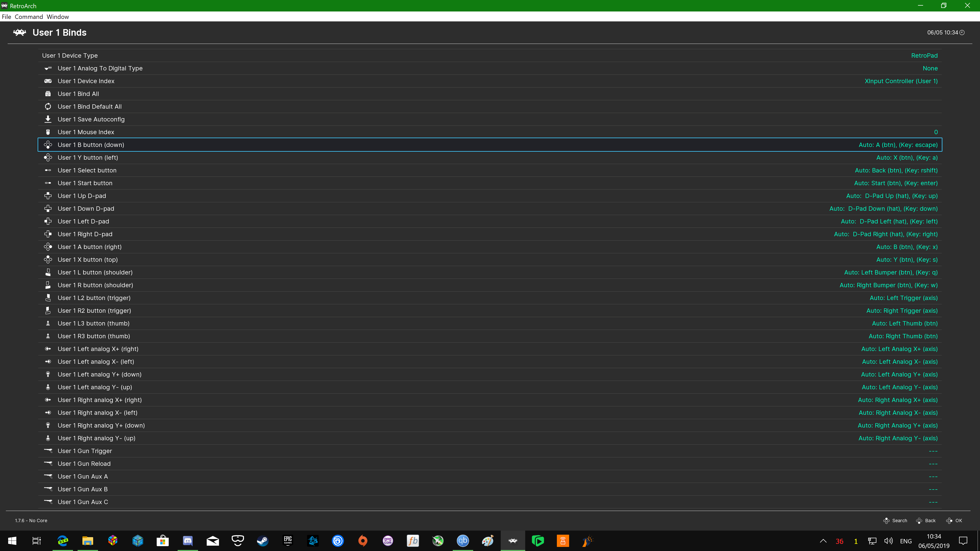The height and width of the screenshot is (551, 980).
Task: Open the File menu
Action: click(x=6, y=17)
